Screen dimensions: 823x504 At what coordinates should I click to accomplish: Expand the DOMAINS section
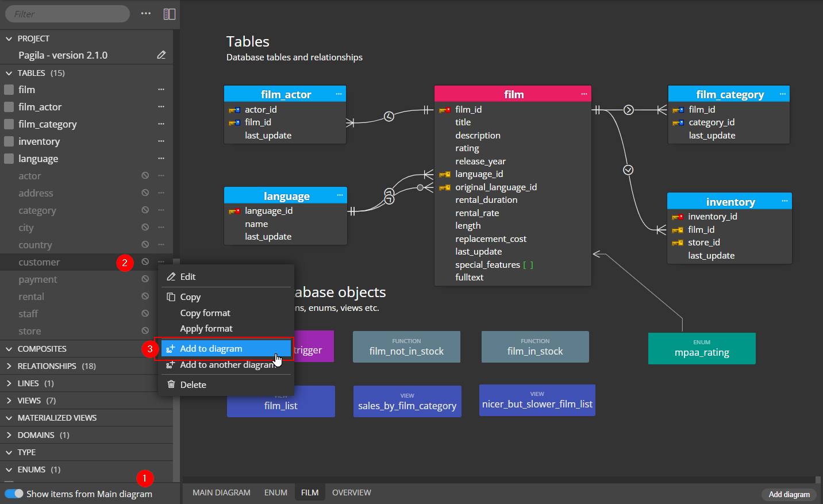click(9, 435)
